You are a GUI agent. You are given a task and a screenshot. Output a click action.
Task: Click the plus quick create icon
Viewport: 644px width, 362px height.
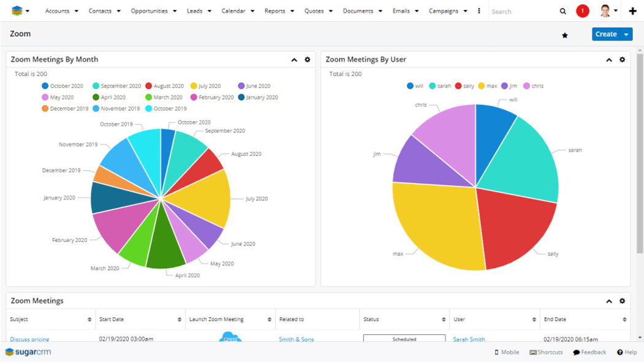(x=632, y=11)
